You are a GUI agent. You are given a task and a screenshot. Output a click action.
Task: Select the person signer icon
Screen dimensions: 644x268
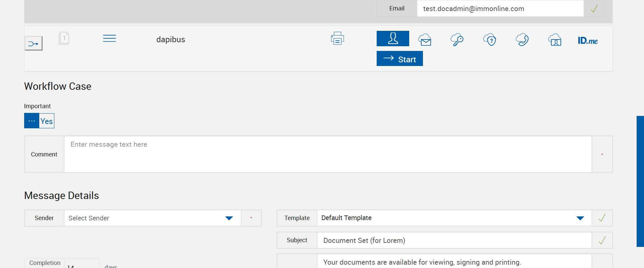click(x=393, y=39)
